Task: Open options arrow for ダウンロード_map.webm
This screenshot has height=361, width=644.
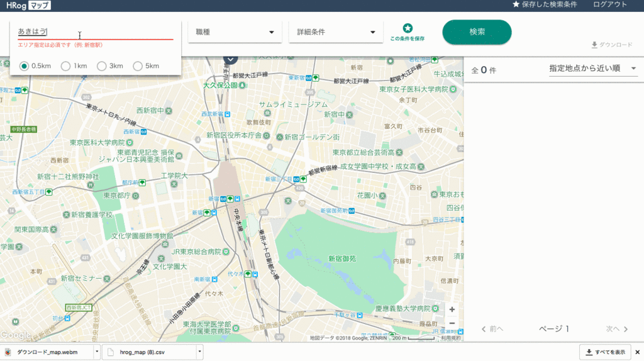Action: pos(97,352)
